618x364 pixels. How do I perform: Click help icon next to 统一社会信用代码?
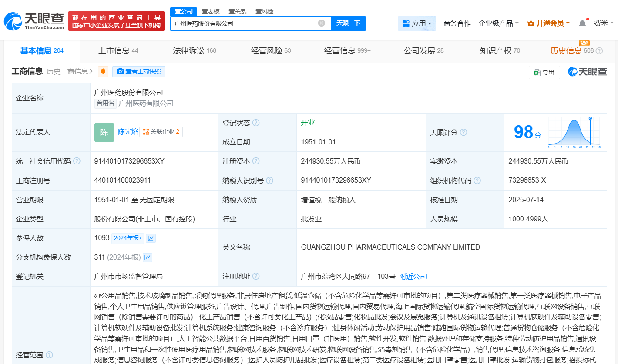[77, 161]
